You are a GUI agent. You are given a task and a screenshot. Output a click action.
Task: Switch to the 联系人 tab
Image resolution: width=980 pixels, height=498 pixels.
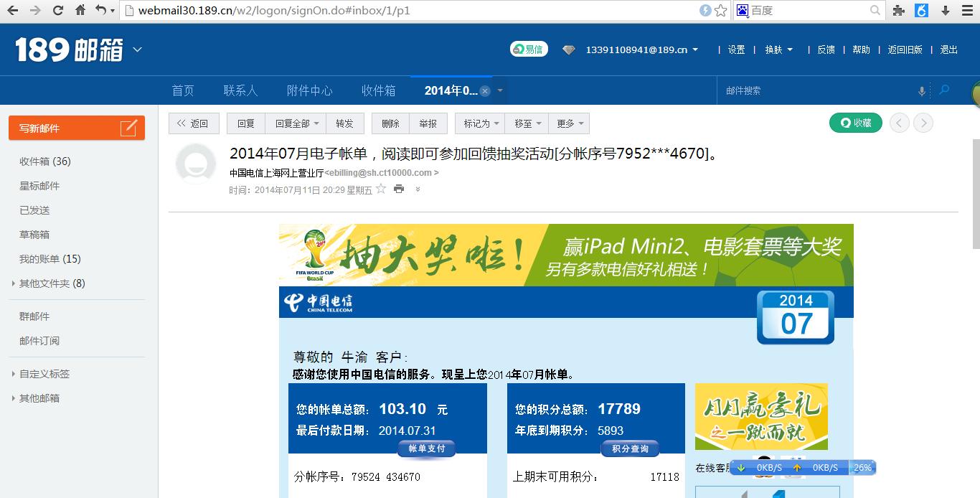point(240,90)
